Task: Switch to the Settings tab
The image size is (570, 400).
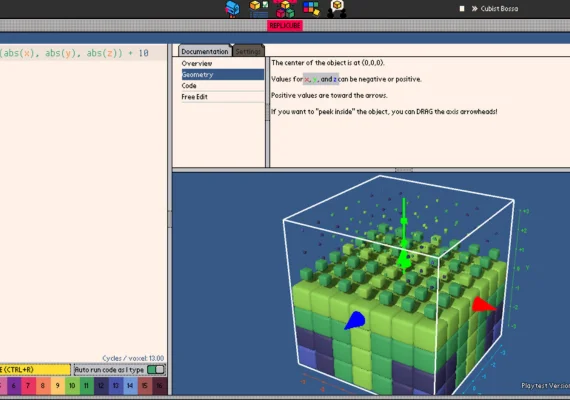Action: tap(248, 51)
